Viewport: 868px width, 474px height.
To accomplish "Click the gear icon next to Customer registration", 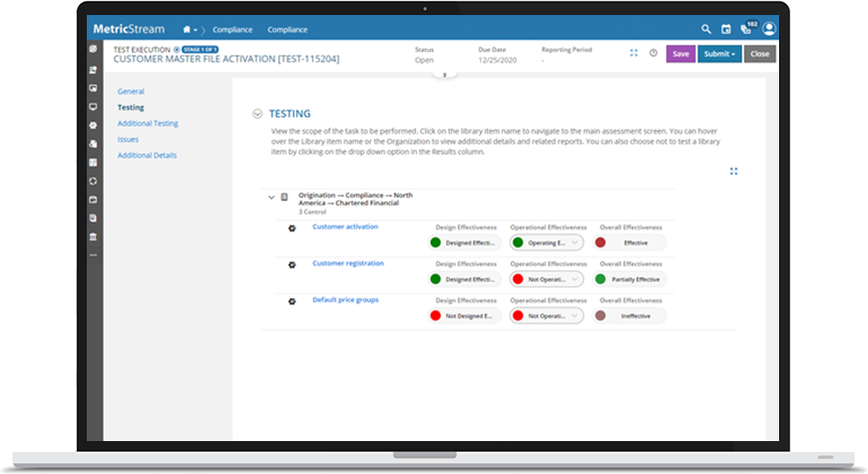I will (x=292, y=264).
